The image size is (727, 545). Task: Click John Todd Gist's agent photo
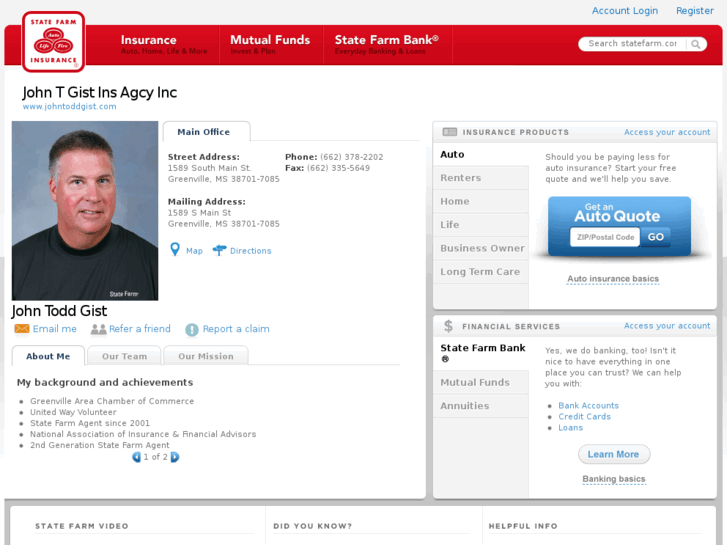pyautogui.click(x=85, y=211)
